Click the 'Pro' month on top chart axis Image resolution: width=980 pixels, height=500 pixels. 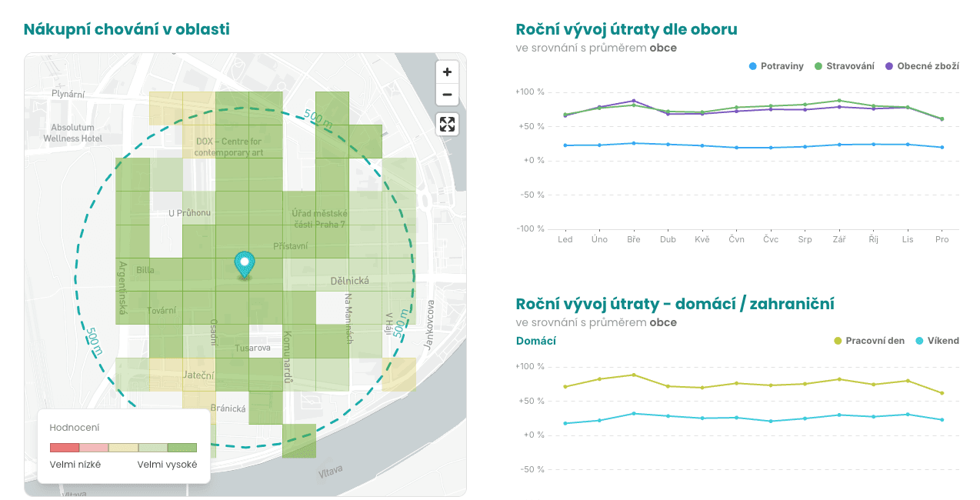tap(942, 239)
